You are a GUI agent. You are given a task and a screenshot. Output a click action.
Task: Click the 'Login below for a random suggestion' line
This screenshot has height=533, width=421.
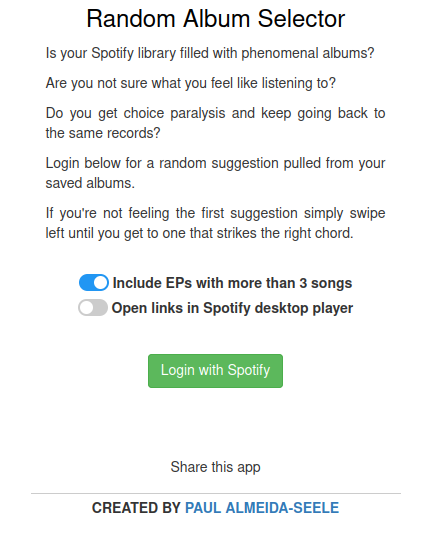(215, 163)
